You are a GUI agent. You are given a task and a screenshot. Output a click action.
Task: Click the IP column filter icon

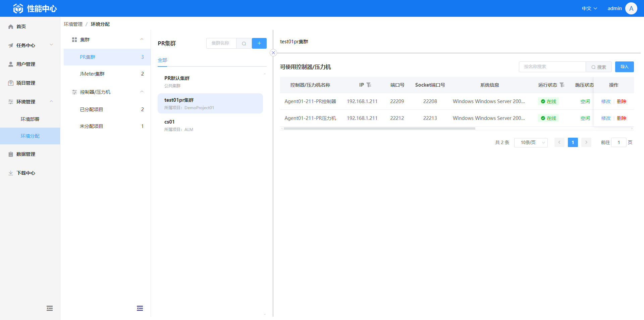[369, 85]
